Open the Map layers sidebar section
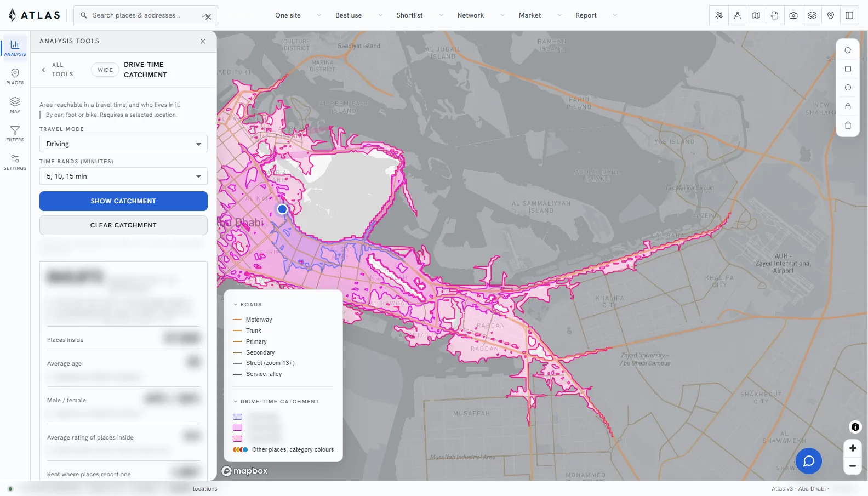The width and height of the screenshot is (868, 496). tap(15, 105)
